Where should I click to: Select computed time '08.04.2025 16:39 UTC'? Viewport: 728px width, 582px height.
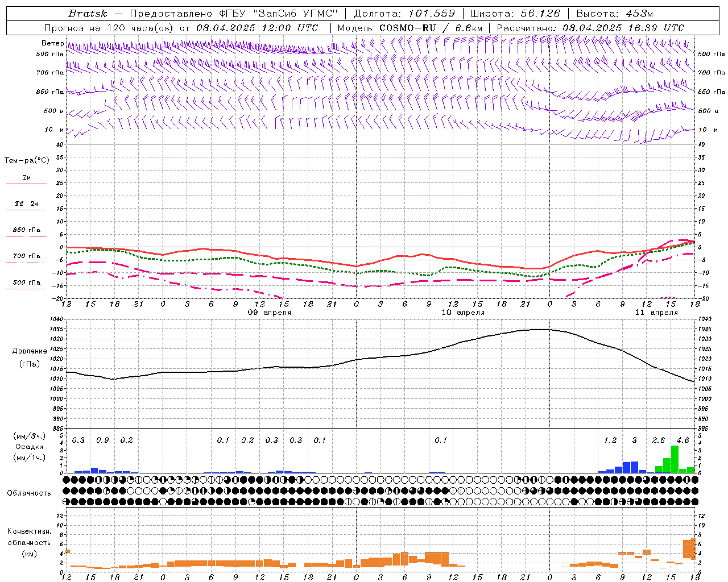(x=623, y=28)
